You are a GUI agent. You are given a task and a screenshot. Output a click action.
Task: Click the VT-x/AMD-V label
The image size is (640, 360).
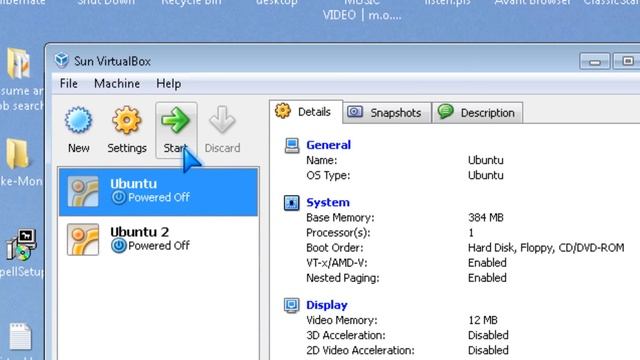[336, 263]
